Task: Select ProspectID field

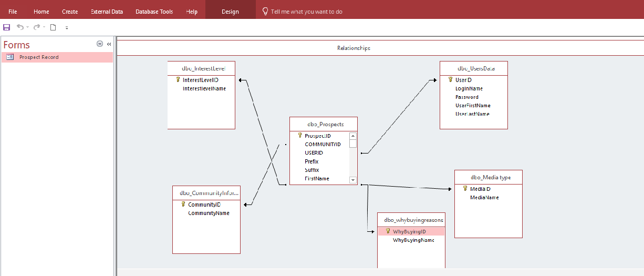Action: (x=318, y=136)
